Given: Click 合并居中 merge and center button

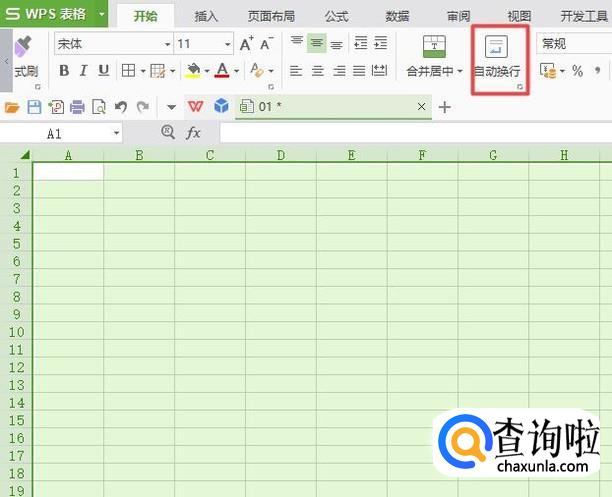Looking at the screenshot, I should pyautogui.click(x=430, y=56).
